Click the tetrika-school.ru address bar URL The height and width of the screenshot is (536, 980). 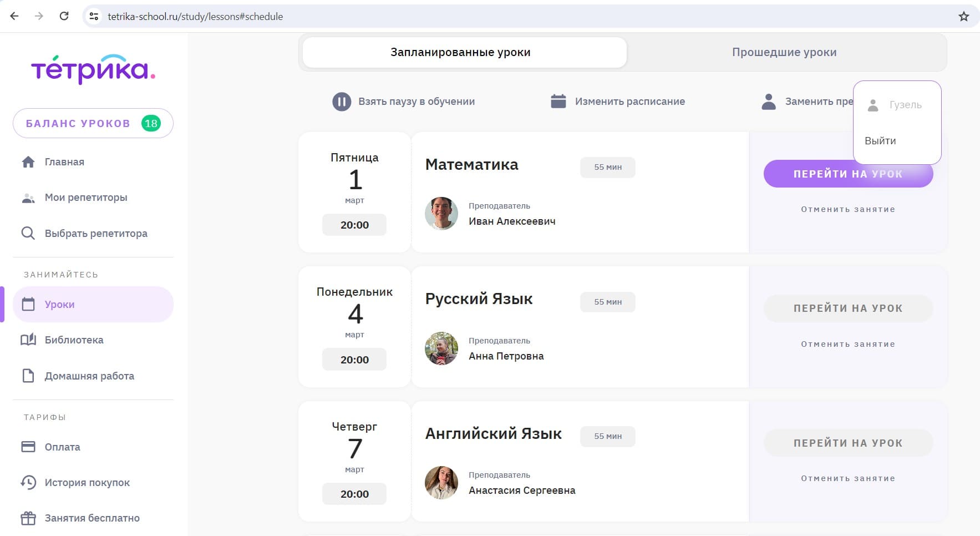(x=195, y=17)
